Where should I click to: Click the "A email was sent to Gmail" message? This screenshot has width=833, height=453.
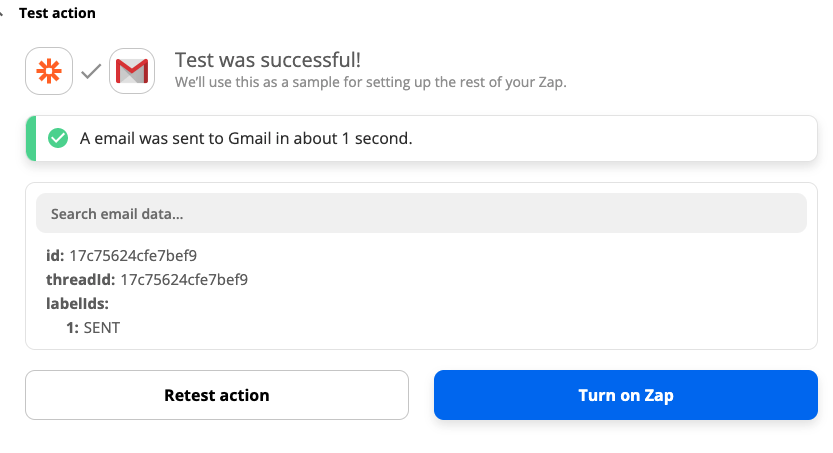(x=246, y=138)
